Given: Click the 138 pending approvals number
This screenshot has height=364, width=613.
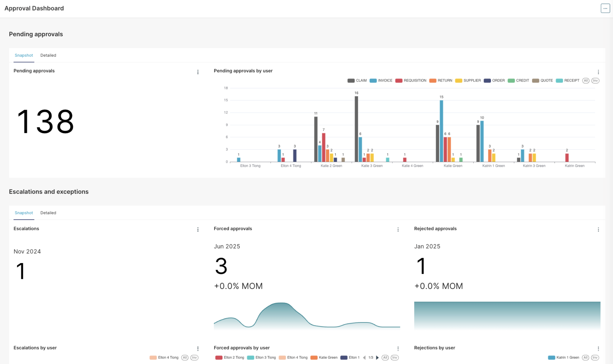Looking at the screenshot, I should coord(45,121).
